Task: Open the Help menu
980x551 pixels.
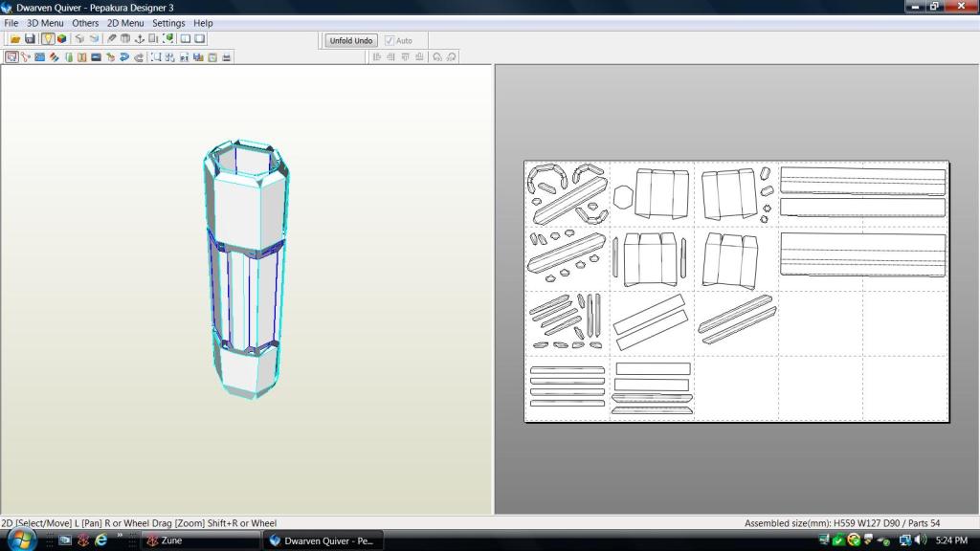Action: (x=203, y=23)
